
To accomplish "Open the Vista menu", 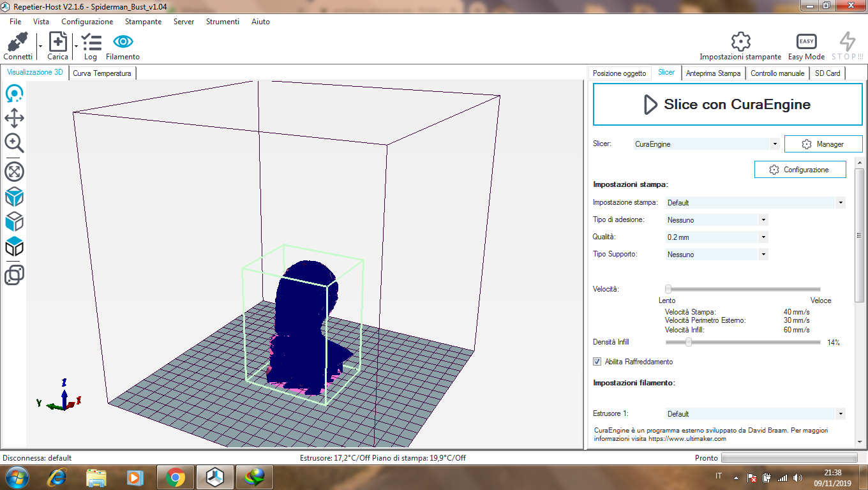I will (41, 22).
